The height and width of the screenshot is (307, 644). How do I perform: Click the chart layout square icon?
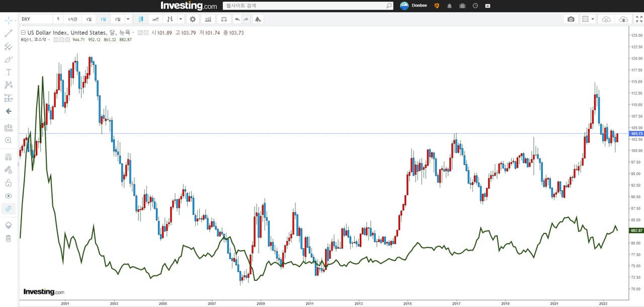585,19
